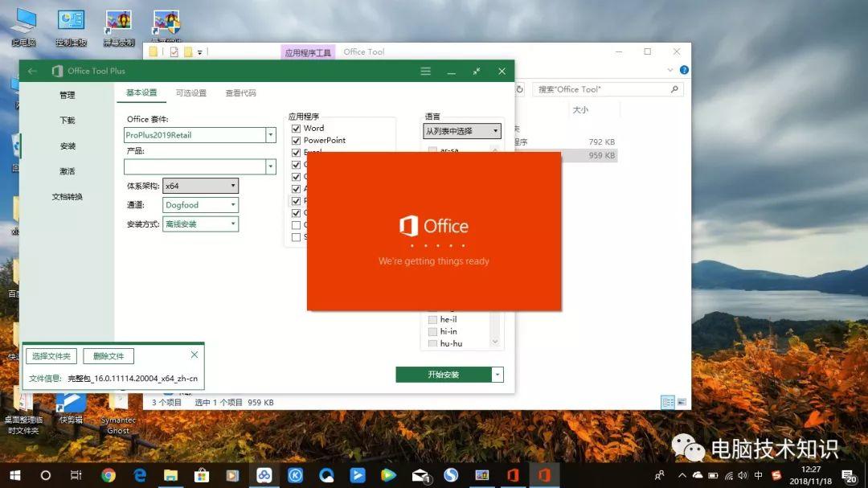Screen dimensions: 868x488
Task: Select the 控制面板 desktop icon
Action: (x=71, y=27)
